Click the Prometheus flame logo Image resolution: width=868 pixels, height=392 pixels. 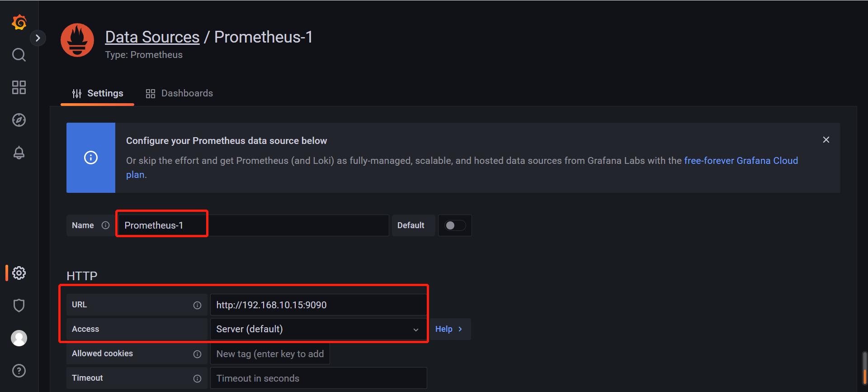click(77, 40)
